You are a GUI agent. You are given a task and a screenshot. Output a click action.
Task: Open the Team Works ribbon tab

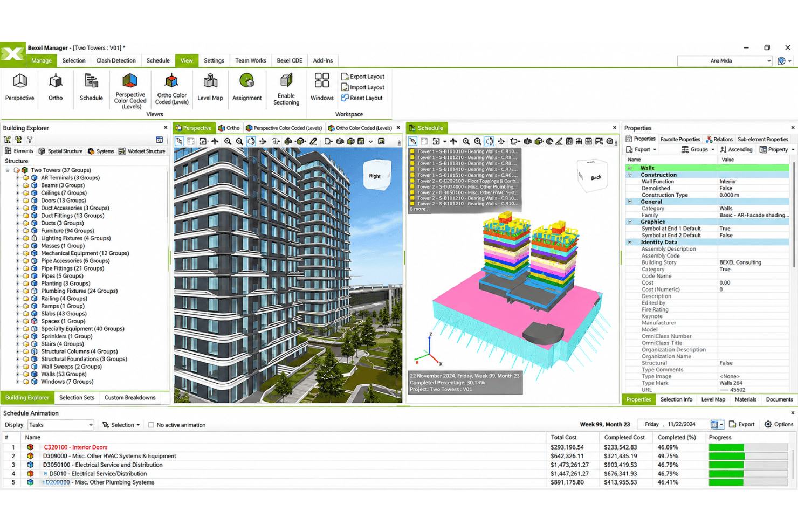[250, 61]
